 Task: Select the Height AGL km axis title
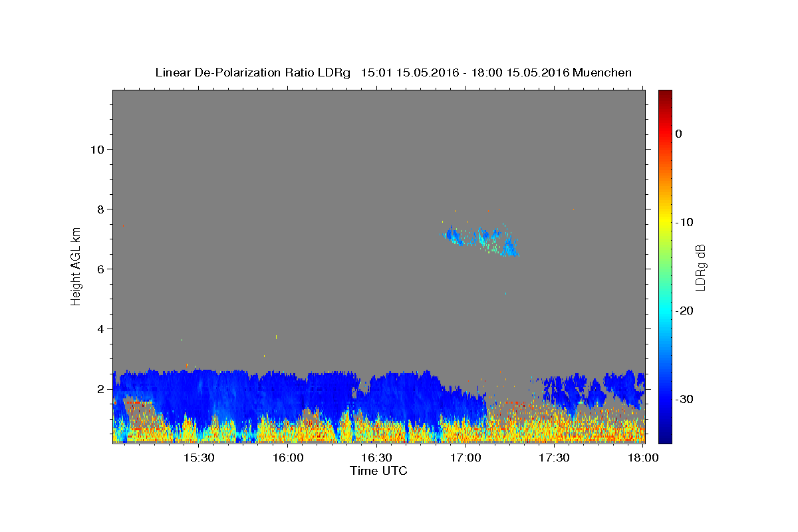pos(76,265)
